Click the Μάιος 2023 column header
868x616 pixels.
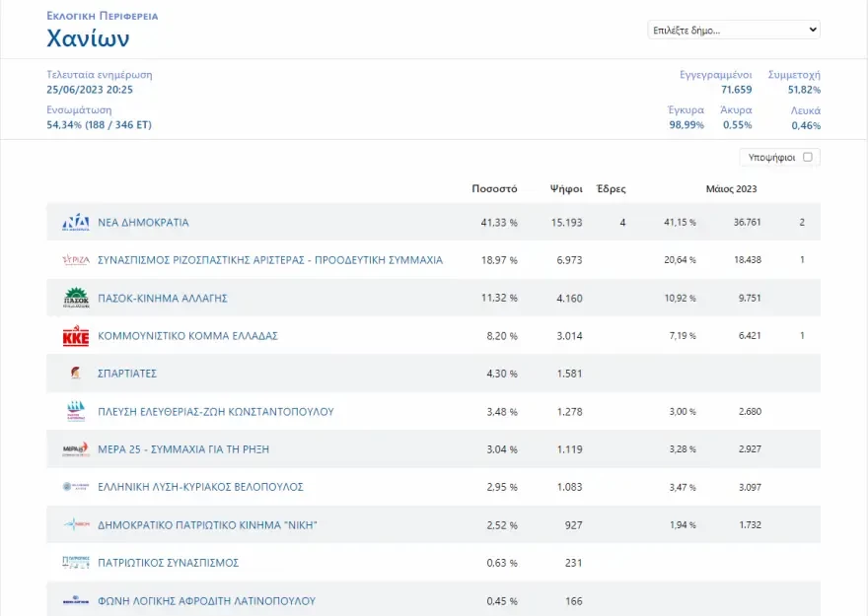tap(731, 188)
